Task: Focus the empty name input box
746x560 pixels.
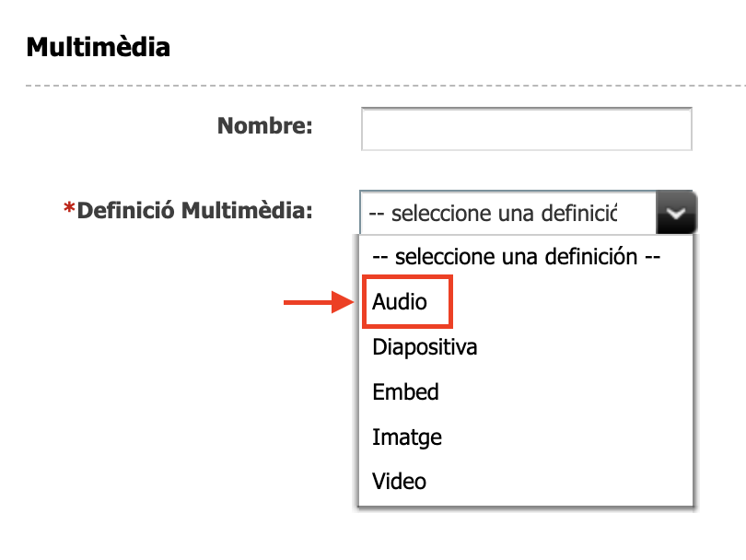Action: click(x=526, y=129)
